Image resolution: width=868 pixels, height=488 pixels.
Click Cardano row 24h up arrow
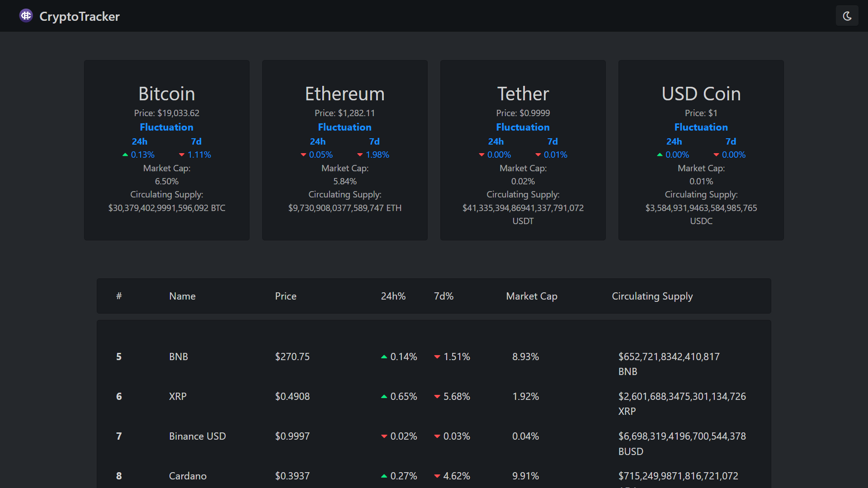(384, 476)
